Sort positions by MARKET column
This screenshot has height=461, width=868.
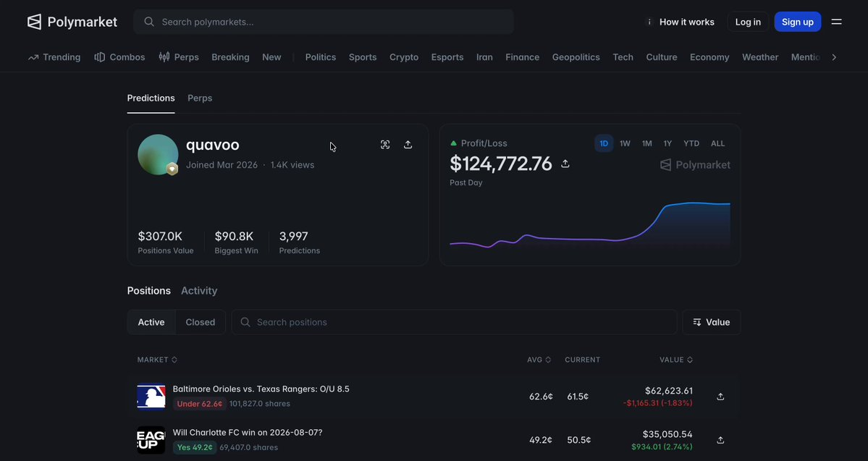tap(157, 360)
